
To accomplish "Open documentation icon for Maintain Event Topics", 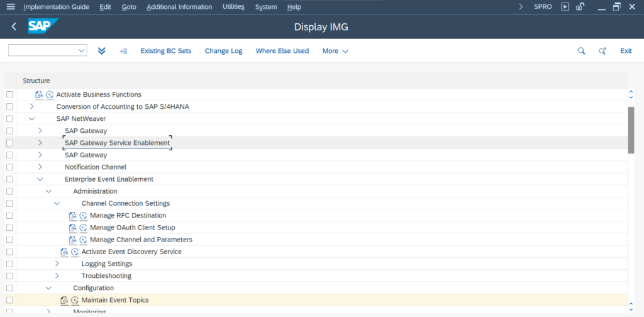I will coord(65,300).
